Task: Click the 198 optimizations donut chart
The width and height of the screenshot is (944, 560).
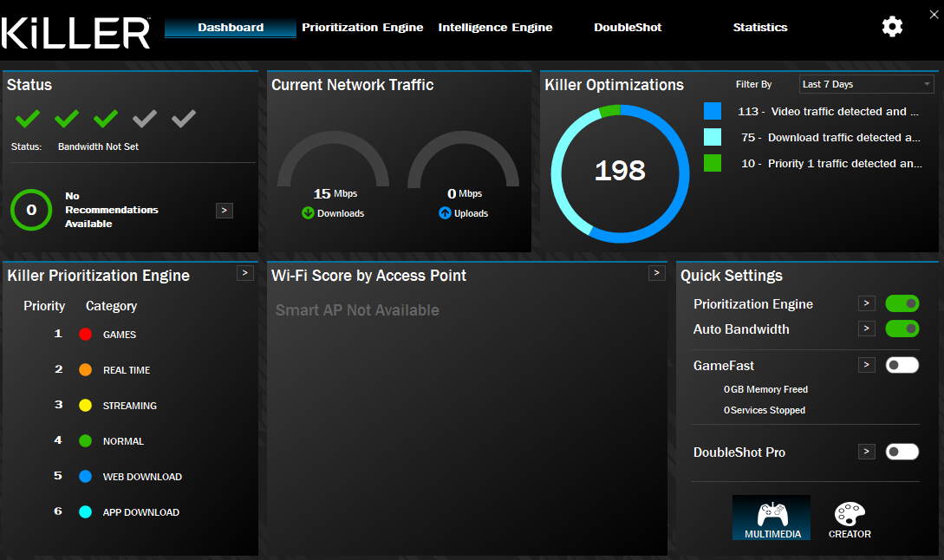Action: [x=620, y=173]
